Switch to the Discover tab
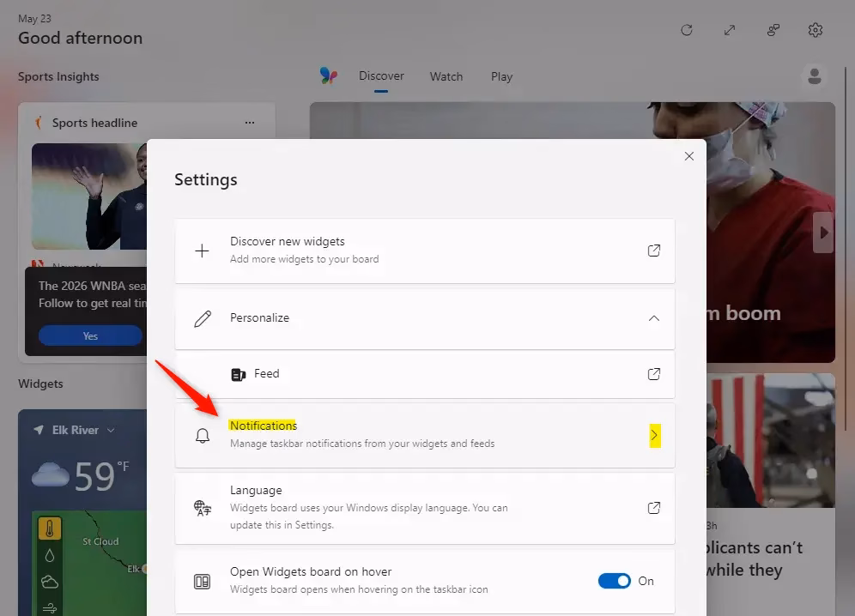 [381, 76]
